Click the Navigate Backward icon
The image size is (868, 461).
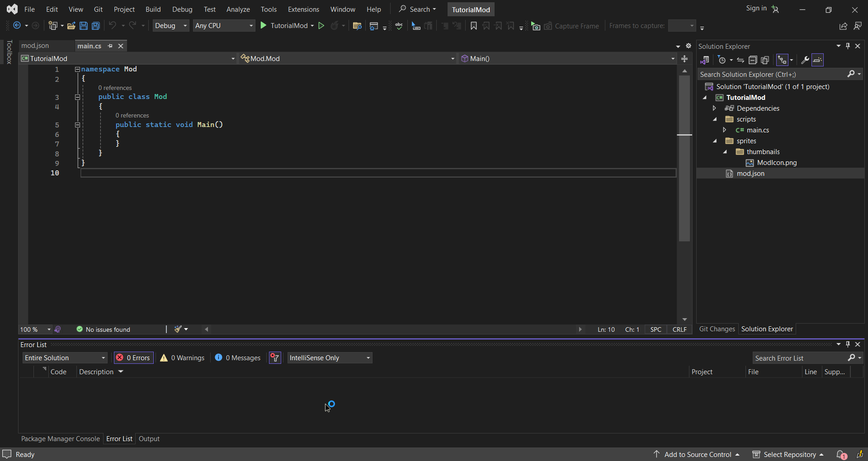click(17, 25)
